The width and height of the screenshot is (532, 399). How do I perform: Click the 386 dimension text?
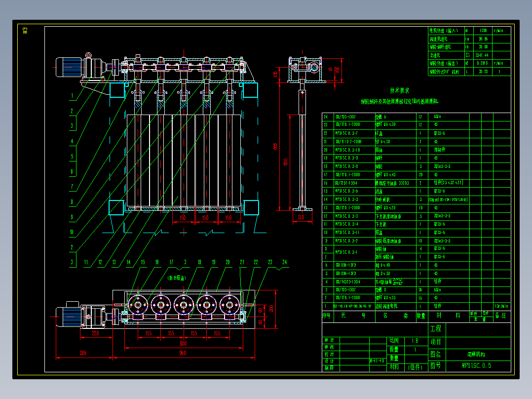point(83,353)
